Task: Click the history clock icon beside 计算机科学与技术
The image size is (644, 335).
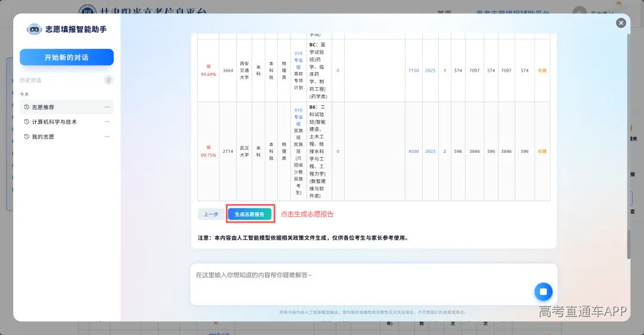Action: (x=27, y=122)
